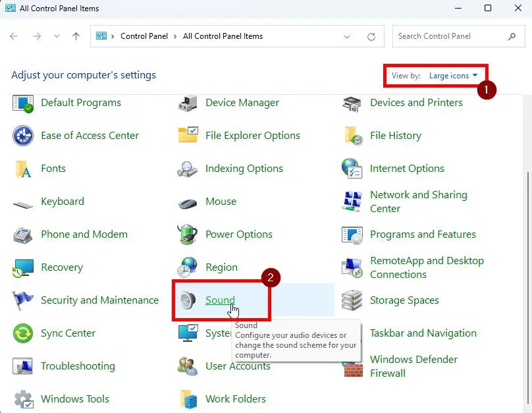Viewport: 532px width, 413px height.
Task: Click the Ease of Access Center icon
Action: click(23, 136)
